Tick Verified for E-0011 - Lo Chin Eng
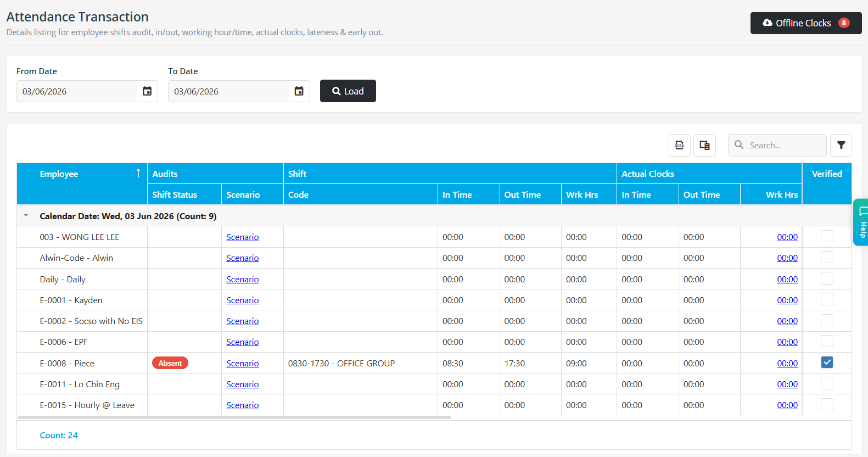 (x=827, y=383)
